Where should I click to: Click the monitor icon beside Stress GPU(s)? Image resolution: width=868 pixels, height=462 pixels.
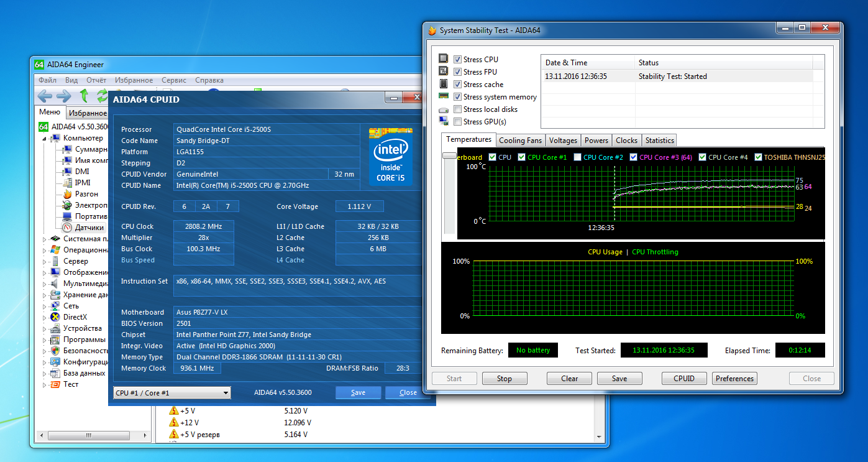click(x=444, y=122)
